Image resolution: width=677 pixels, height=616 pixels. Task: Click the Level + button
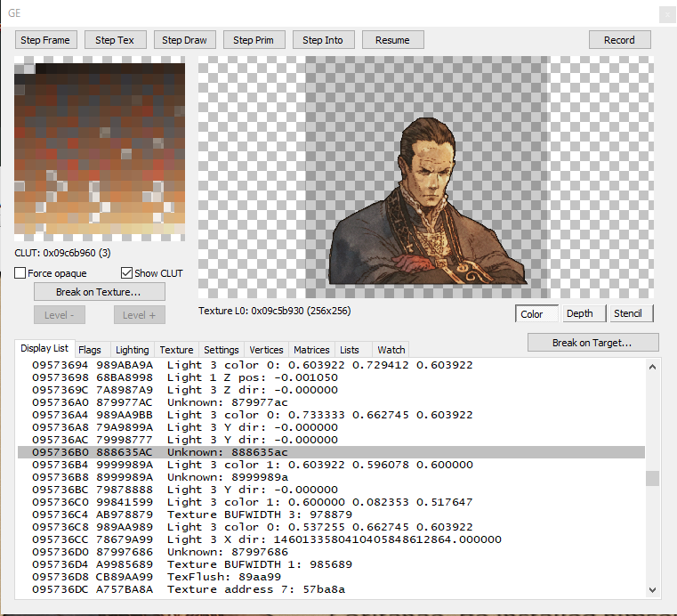(140, 315)
